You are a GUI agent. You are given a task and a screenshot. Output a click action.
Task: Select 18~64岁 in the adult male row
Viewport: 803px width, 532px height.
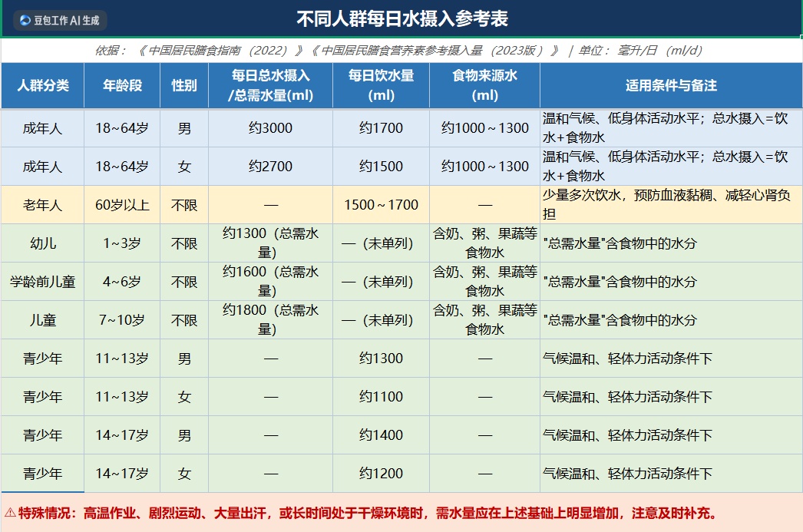[122, 128]
